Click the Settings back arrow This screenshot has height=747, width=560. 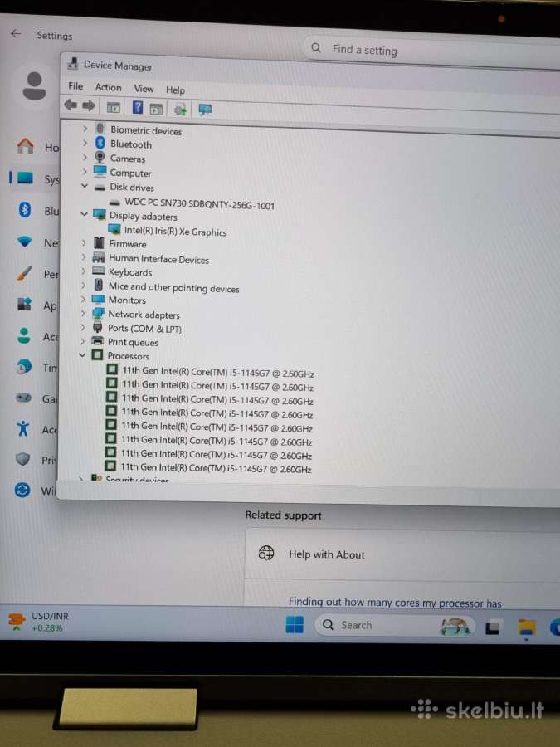click(x=16, y=33)
